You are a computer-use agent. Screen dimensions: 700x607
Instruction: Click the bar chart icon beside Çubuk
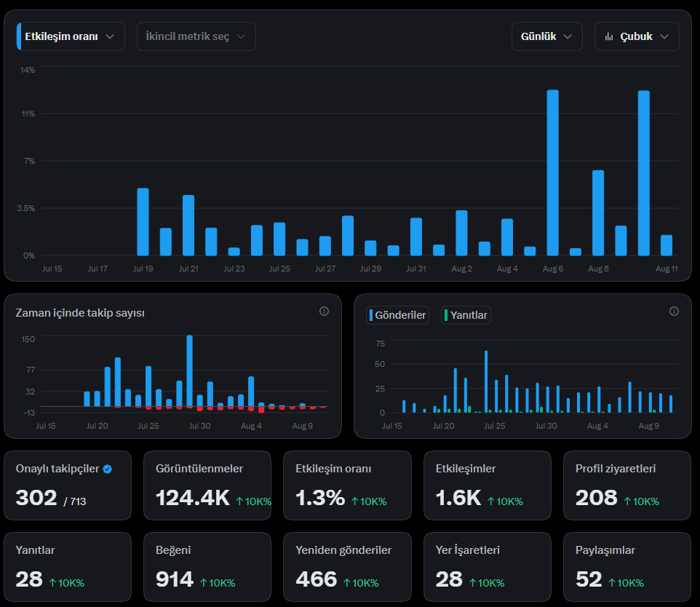[609, 36]
